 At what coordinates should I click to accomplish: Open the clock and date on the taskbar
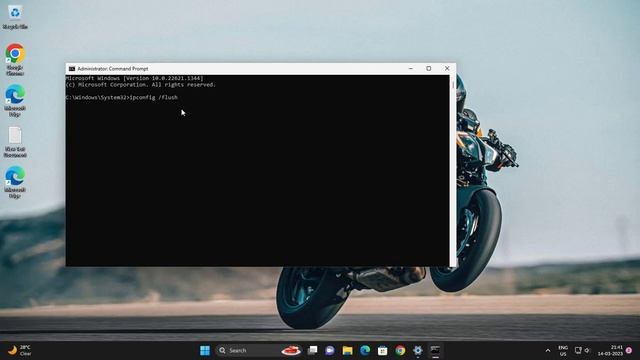coord(610,350)
